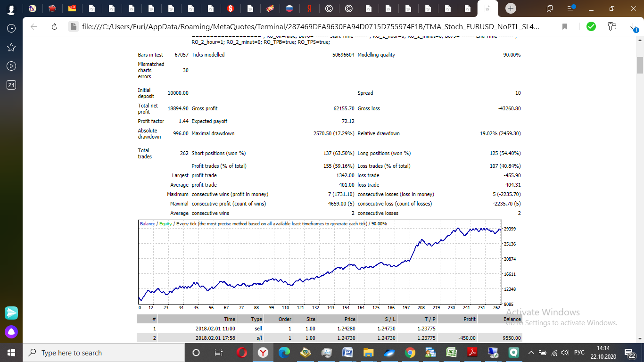Open Excel from the taskbar
The height and width of the screenshot is (362, 644).
(452, 353)
